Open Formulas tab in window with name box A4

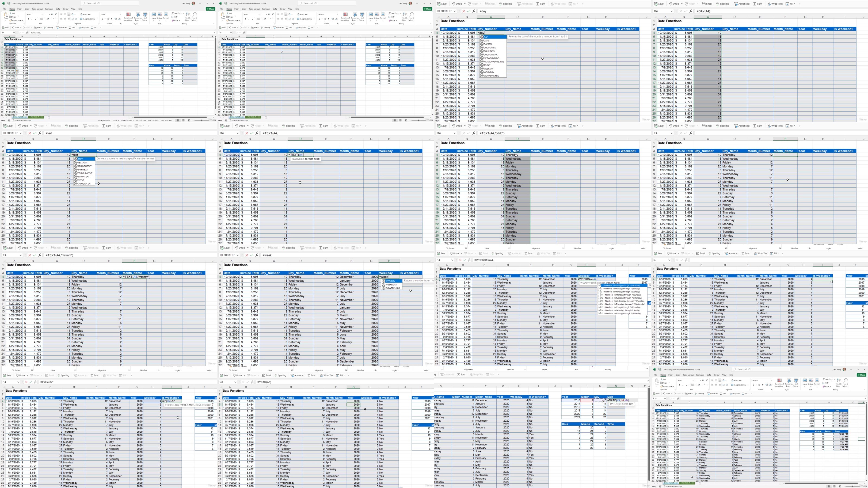coord(49,9)
